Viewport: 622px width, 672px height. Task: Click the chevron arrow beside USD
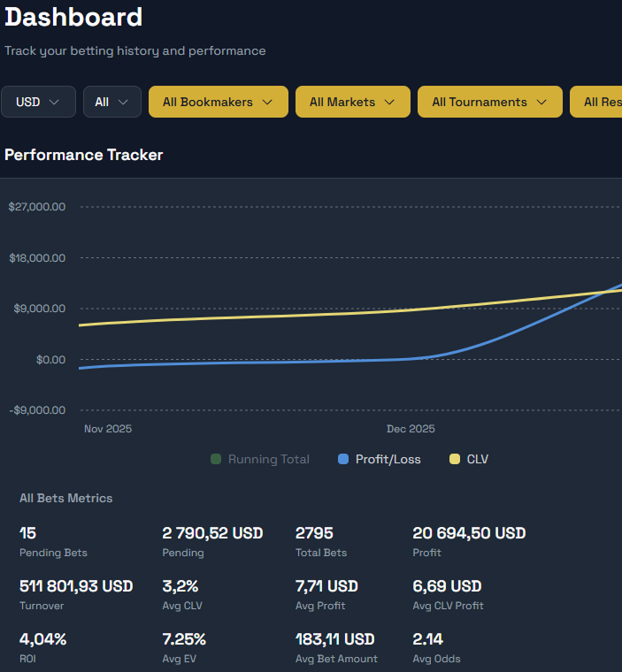[x=55, y=103]
